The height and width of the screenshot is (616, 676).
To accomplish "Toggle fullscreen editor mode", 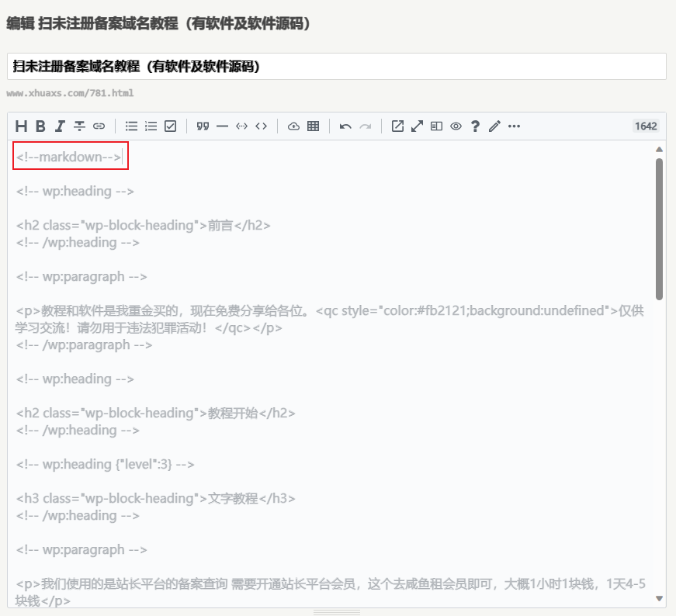I will pos(418,126).
